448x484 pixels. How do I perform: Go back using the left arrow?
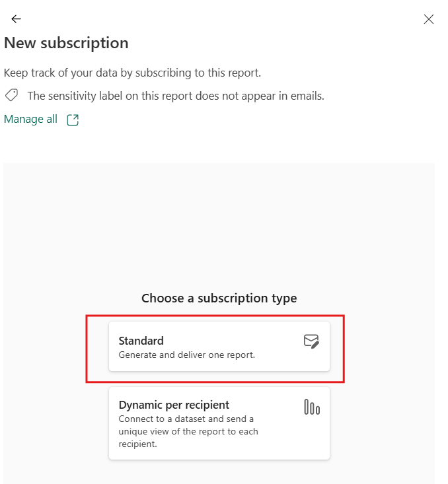[x=17, y=19]
